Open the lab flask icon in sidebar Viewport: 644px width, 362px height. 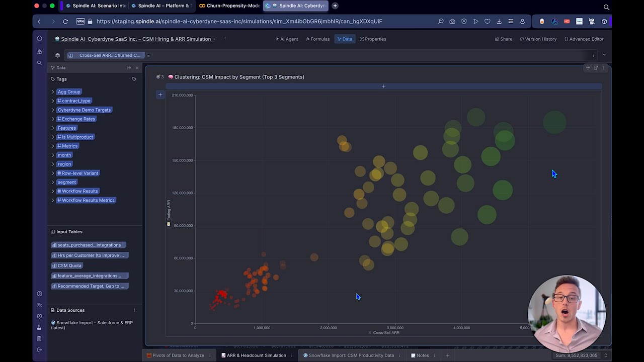pos(39,327)
